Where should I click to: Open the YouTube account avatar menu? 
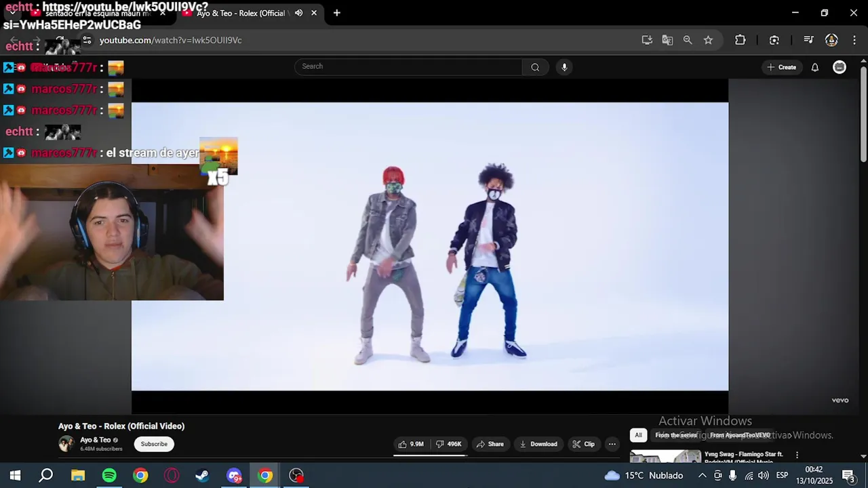click(840, 67)
